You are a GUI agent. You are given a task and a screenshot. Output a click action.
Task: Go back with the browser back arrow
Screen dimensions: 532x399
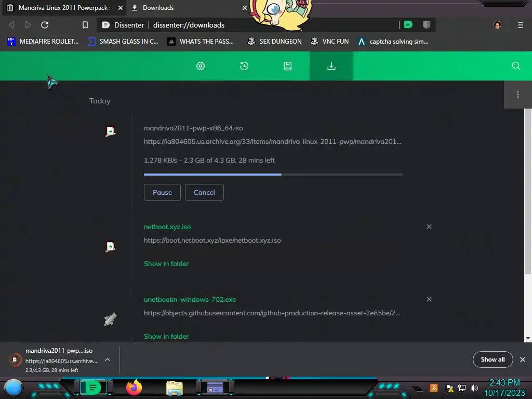11,25
